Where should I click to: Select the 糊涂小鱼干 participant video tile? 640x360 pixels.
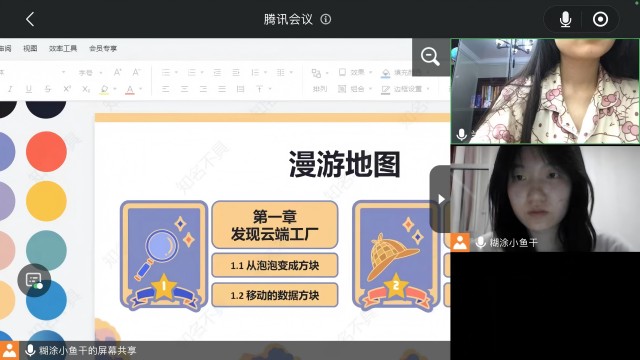point(545,198)
